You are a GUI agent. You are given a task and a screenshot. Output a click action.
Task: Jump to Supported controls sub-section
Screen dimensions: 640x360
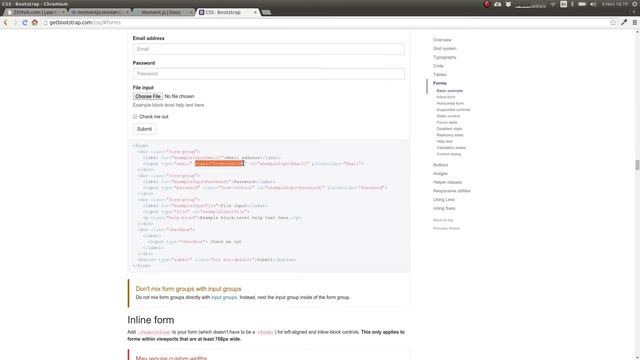point(453,110)
